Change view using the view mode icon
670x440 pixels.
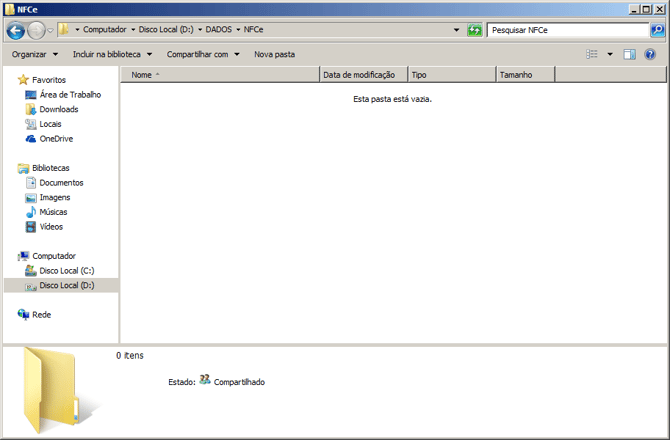click(x=593, y=54)
